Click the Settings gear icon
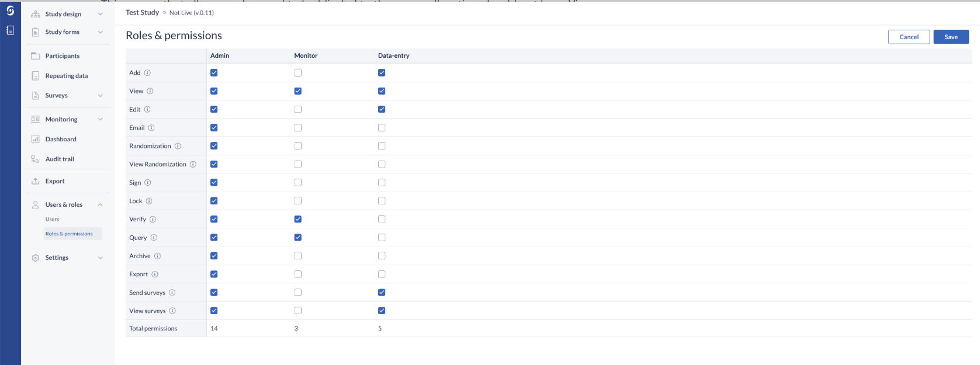 pyautogui.click(x=35, y=258)
